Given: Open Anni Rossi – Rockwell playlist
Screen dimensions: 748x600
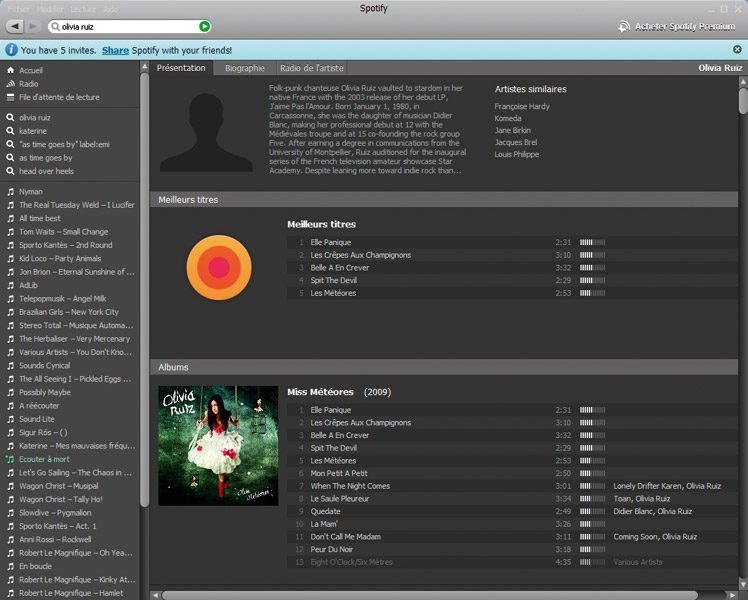Looking at the screenshot, I should tap(55, 539).
